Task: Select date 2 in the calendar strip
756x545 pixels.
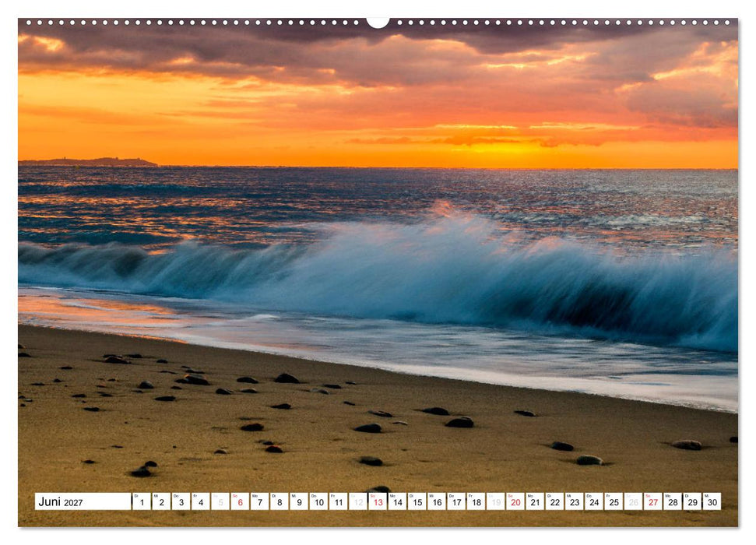Action: 161,501
